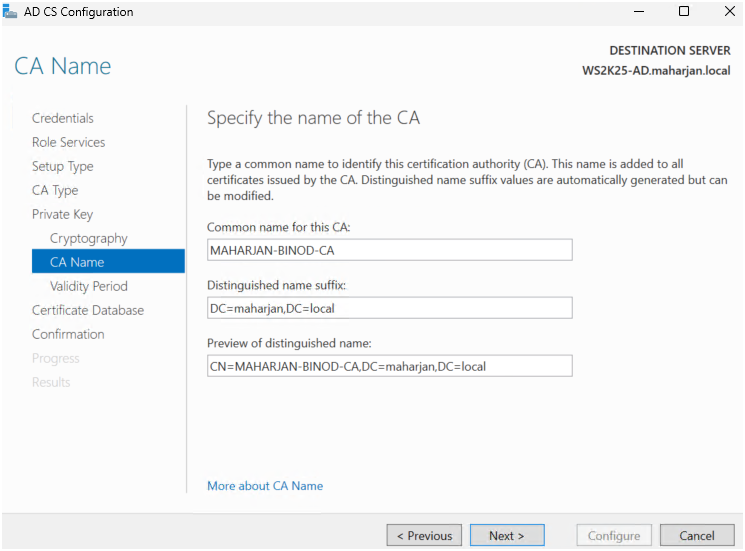Screen dimensions: 745x551
Task: Focus the Distinguished name suffix field
Action: pos(389,308)
